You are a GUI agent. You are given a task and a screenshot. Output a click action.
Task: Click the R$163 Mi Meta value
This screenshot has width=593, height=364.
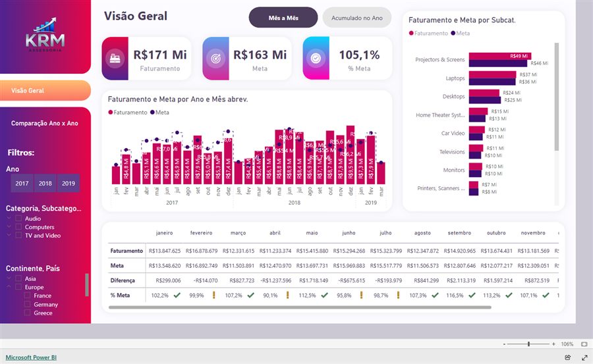260,55
